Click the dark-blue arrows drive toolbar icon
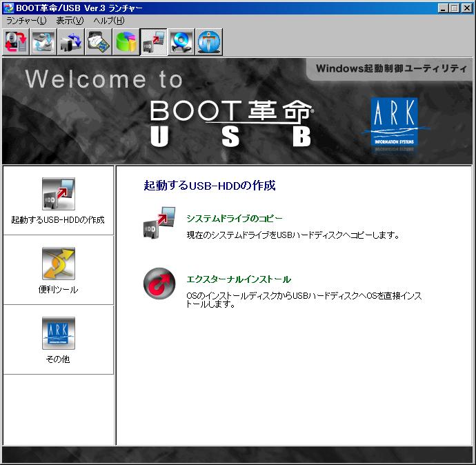Image resolution: width=476 pixels, height=465 pixels. tap(71, 42)
